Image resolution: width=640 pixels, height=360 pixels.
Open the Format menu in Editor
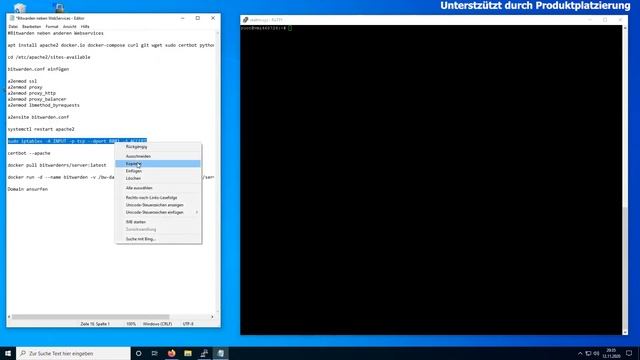[x=52, y=27]
